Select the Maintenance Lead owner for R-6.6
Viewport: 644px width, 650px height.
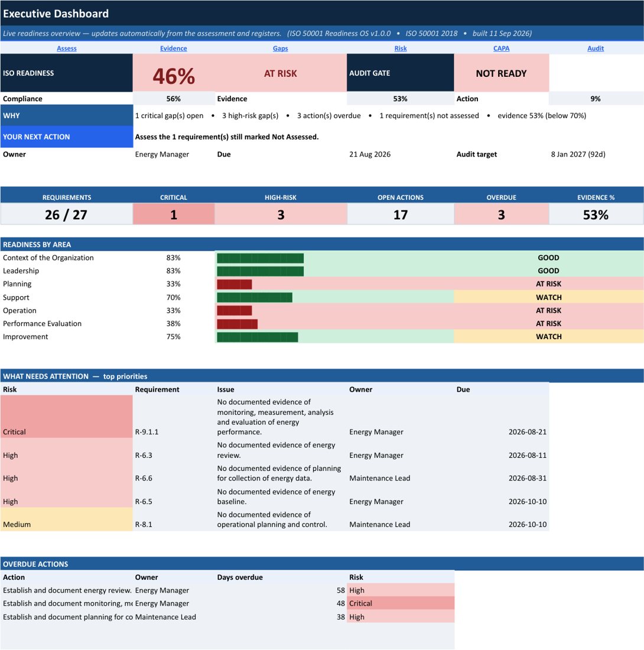click(x=379, y=478)
